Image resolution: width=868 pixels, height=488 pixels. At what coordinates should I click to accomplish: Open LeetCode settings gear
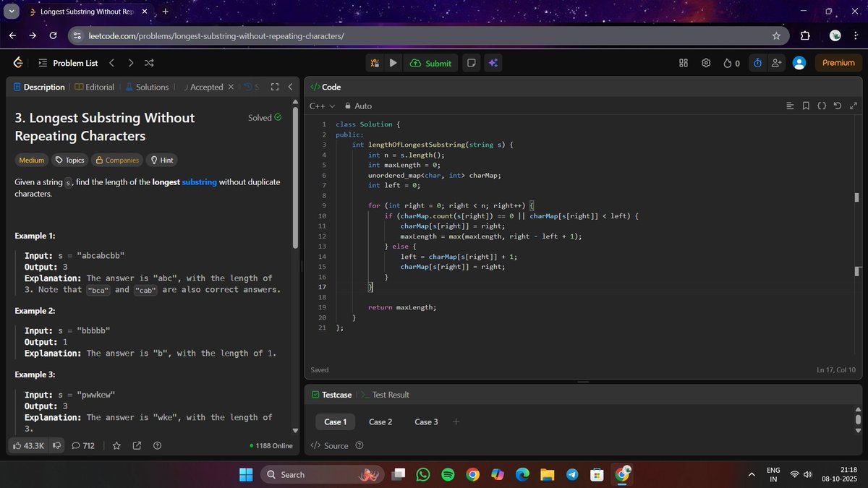tap(706, 63)
